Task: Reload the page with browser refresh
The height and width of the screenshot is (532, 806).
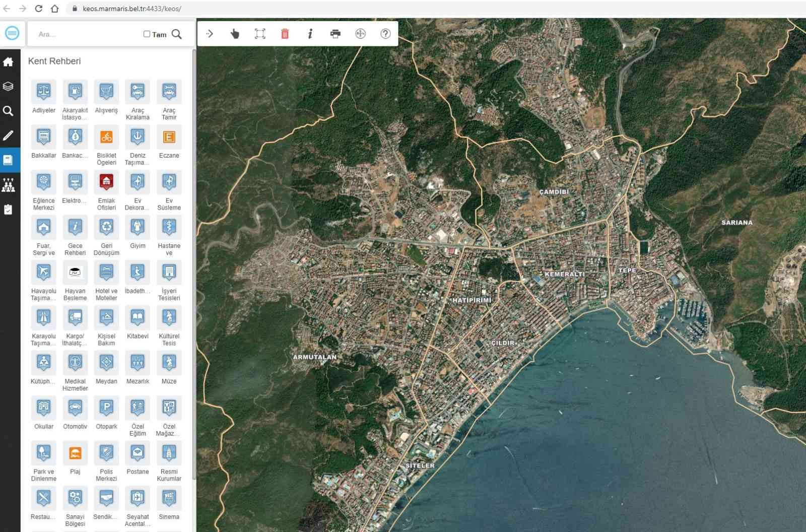Action: pyautogui.click(x=39, y=9)
